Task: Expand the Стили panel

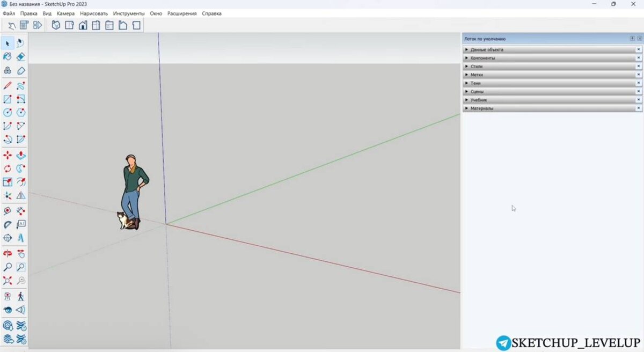Action: (x=552, y=66)
